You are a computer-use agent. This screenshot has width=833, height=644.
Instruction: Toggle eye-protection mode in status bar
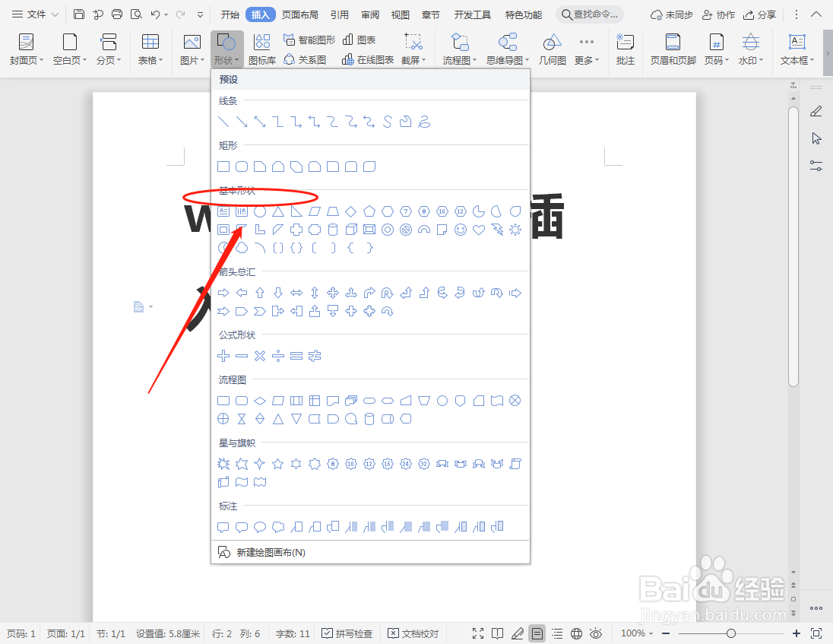pos(597,633)
